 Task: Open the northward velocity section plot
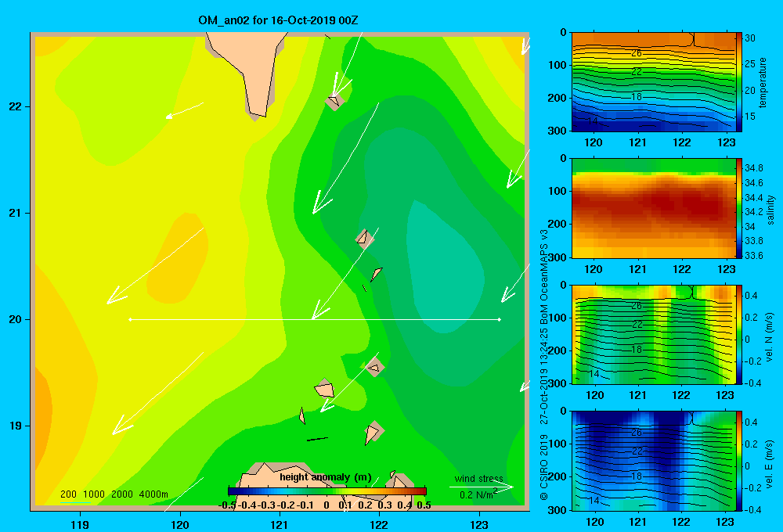click(x=653, y=334)
